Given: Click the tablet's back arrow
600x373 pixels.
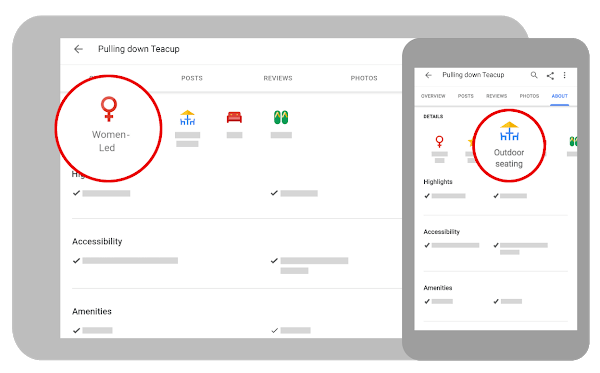Looking at the screenshot, I should point(78,49).
